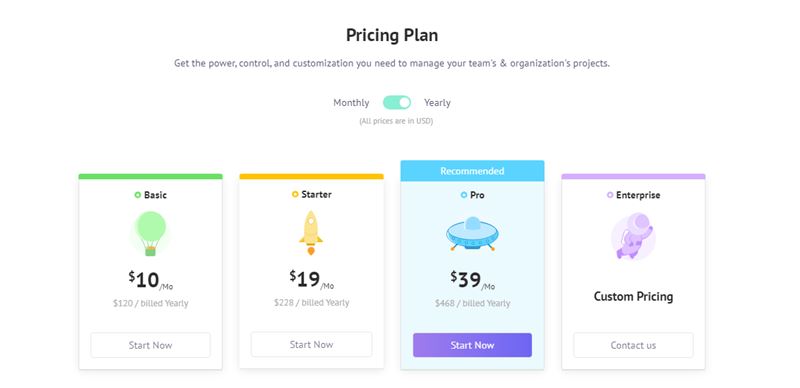Click the purple circle beside Enterprise
800x388 pixels.
(x=610, y=195)
